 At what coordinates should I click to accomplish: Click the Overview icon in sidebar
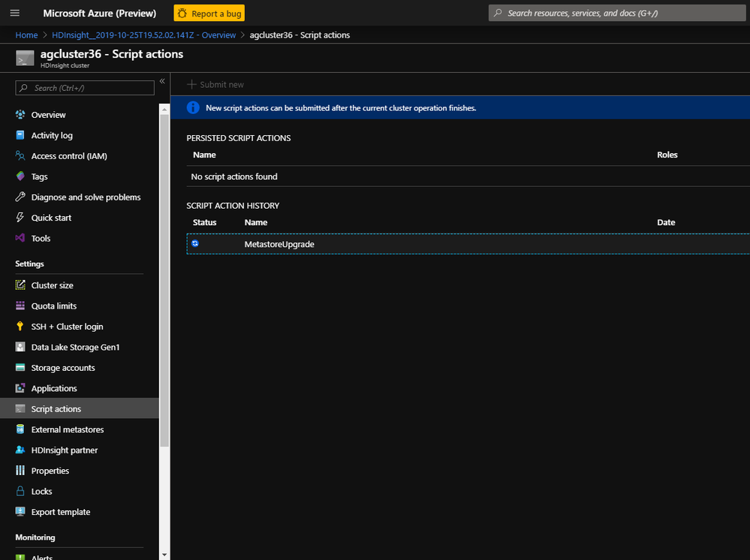20,115
